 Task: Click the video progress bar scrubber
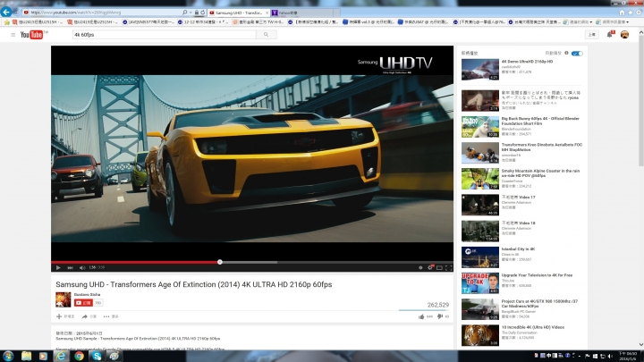[x=220, y=262]
